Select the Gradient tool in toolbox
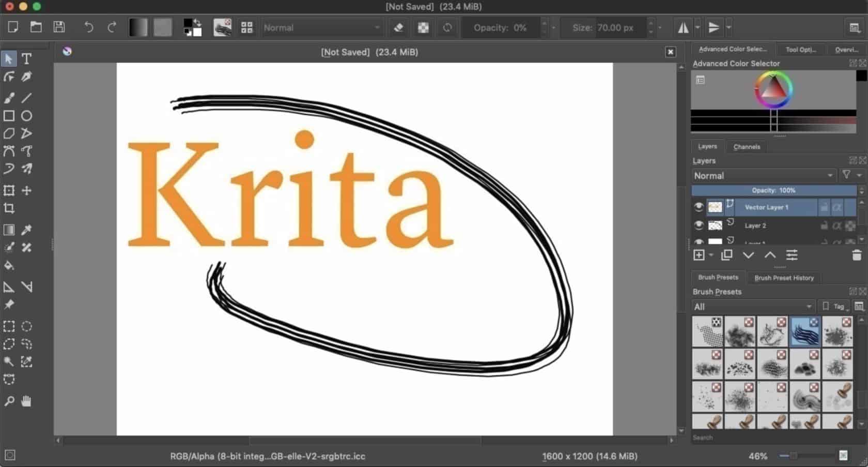Viewport: 868px width, 467px height. 9,230
